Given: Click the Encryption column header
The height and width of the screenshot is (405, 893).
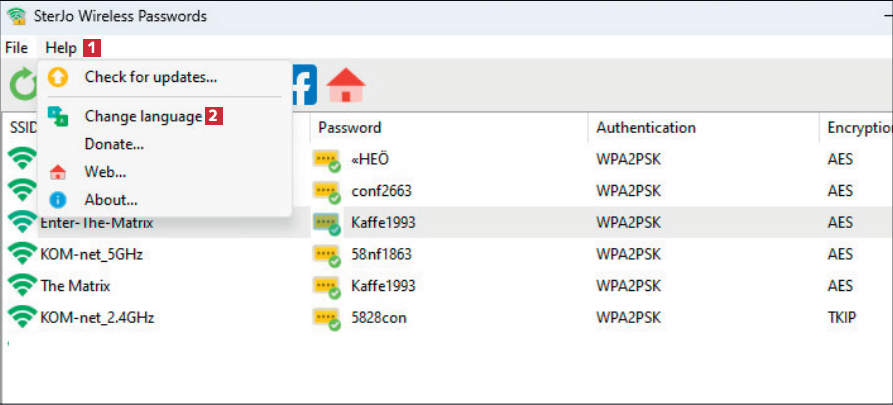Looking at the screenshot, I should pos(858,128).
